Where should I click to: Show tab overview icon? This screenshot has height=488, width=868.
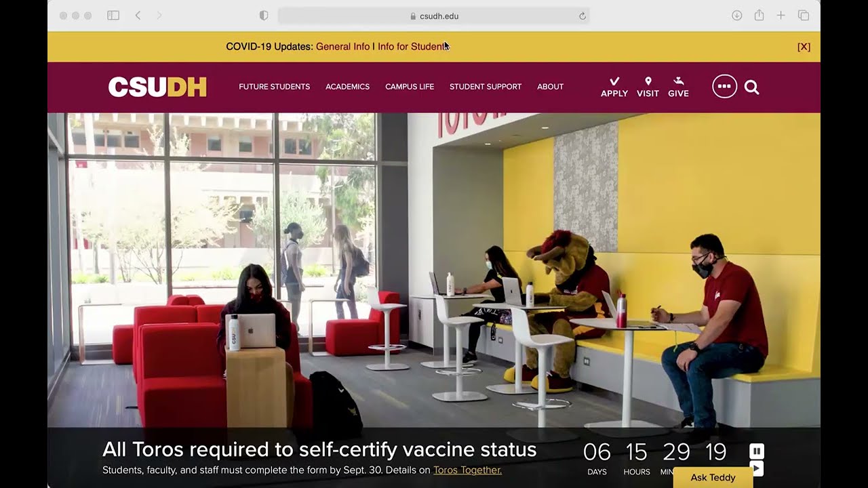pos(803,16)
